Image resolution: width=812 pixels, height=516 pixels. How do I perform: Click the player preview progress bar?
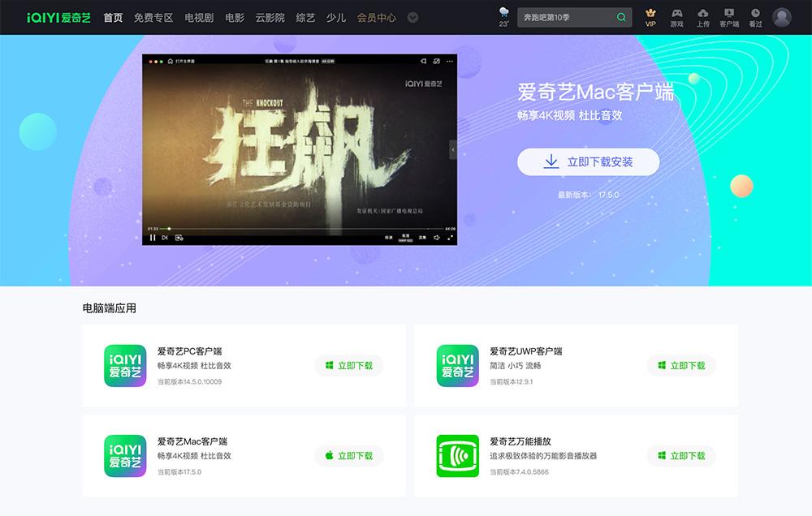click(x=301, y=228)
